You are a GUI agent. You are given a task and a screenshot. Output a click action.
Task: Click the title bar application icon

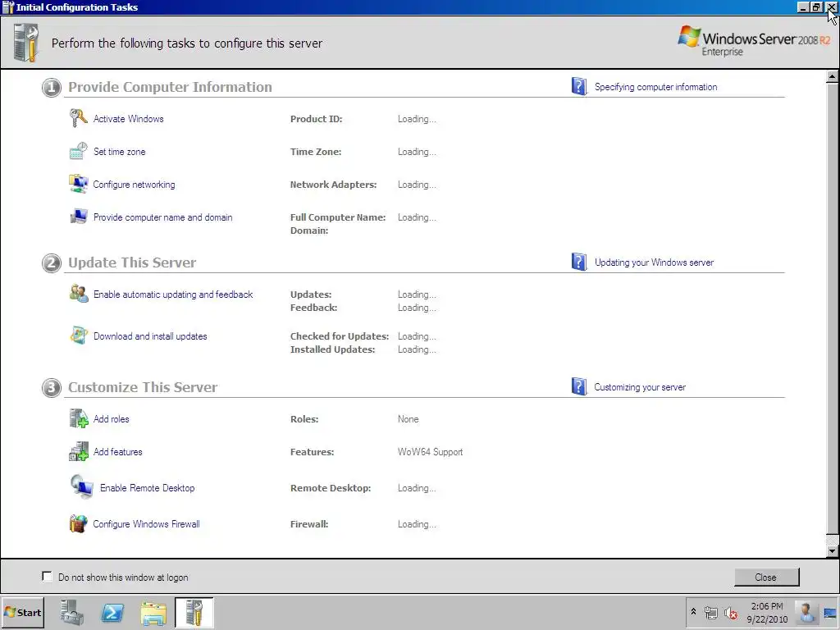[x=8, y=7]
